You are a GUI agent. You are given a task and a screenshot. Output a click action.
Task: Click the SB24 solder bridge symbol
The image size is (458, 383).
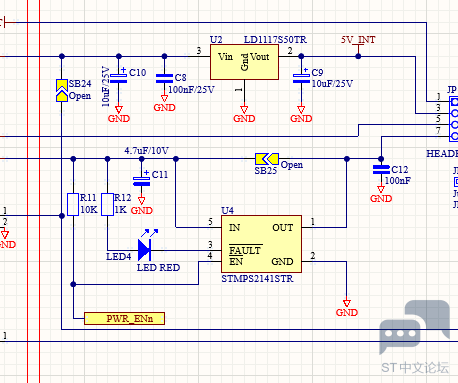[x=62, y=90]
